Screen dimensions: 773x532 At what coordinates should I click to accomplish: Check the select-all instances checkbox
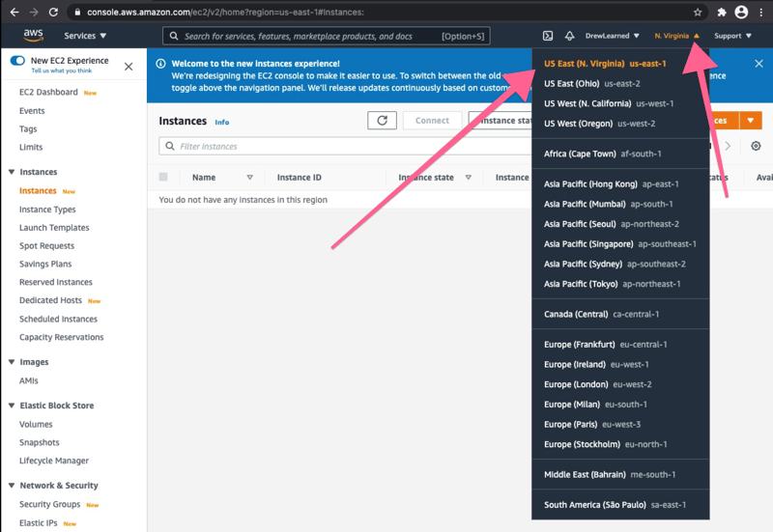click(x=163, y=177)
